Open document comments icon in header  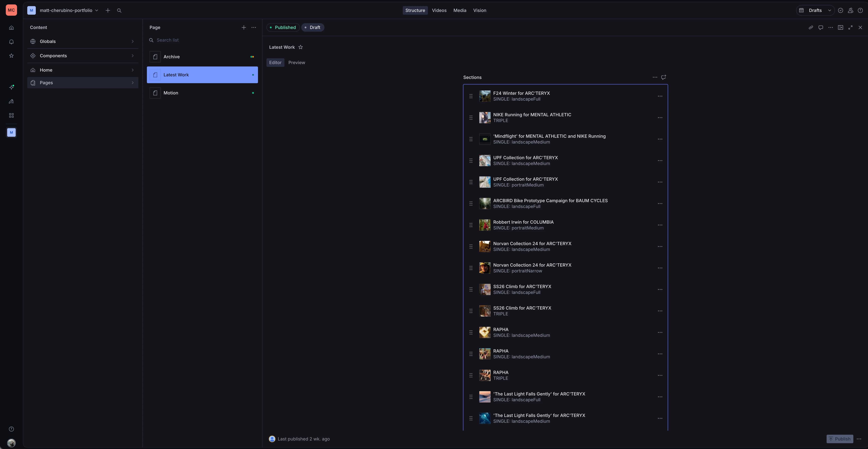[821, 27]
